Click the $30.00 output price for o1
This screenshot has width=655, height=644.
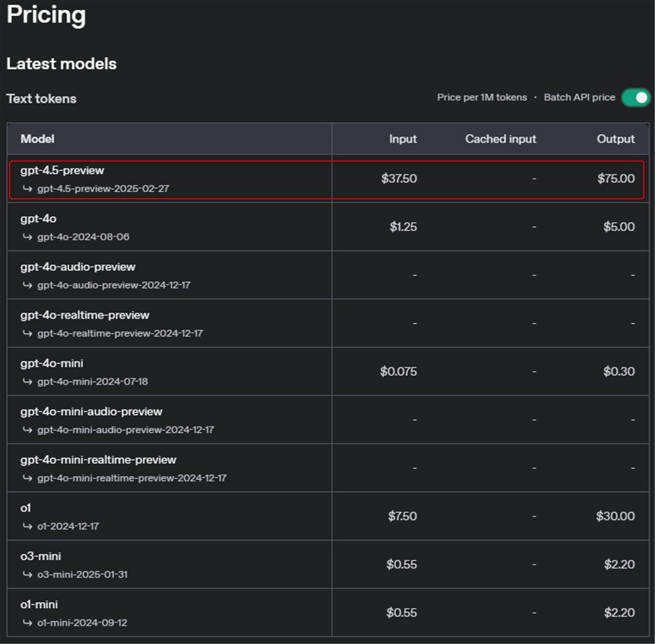click(615, 516)
